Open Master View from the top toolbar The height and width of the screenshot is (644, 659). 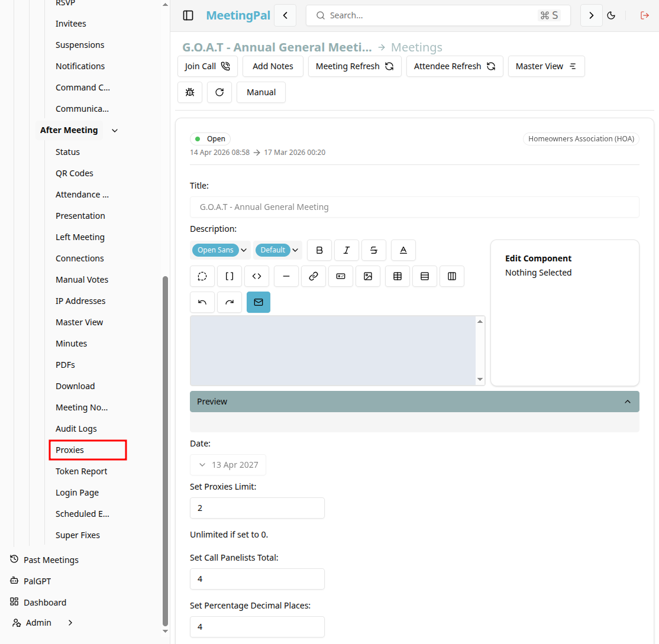[547, 66]
